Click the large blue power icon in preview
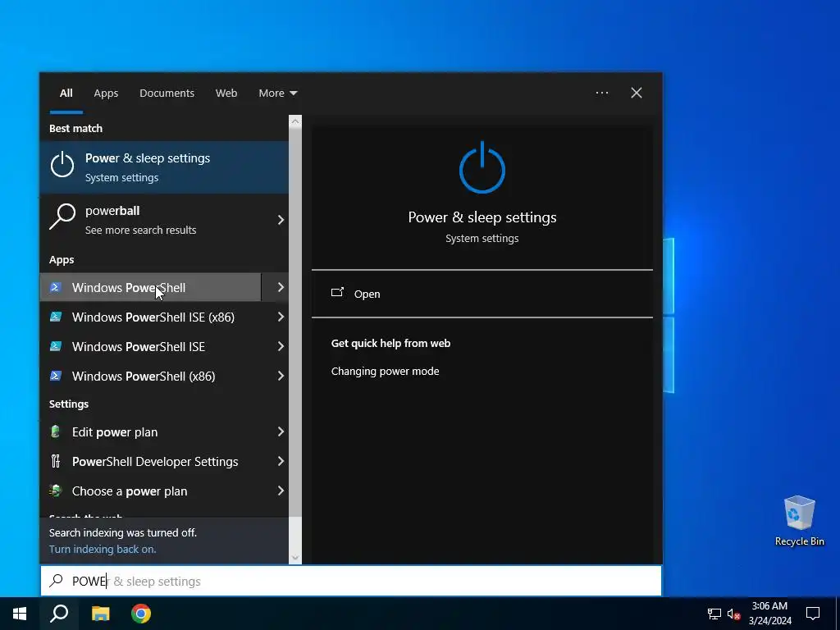Screen dimensions: 840x630 tap(482, 167)
